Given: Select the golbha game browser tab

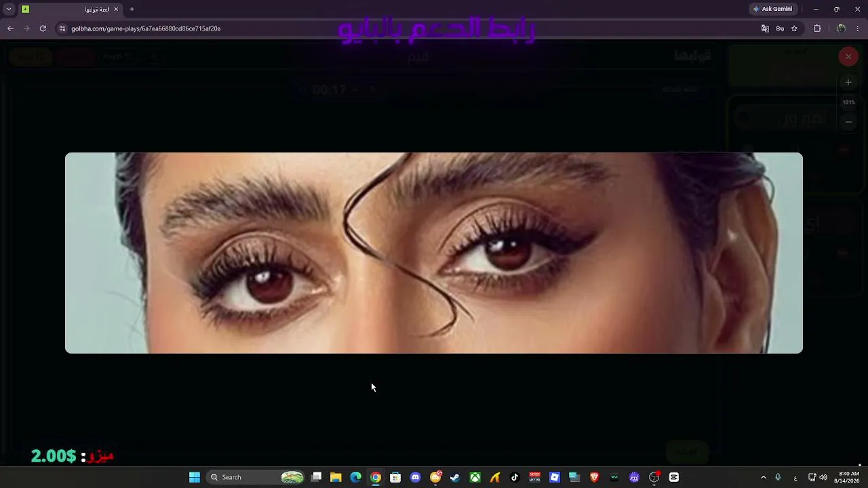Looking at the screenshot, I should pyautogui.click(x=70, y=9).
